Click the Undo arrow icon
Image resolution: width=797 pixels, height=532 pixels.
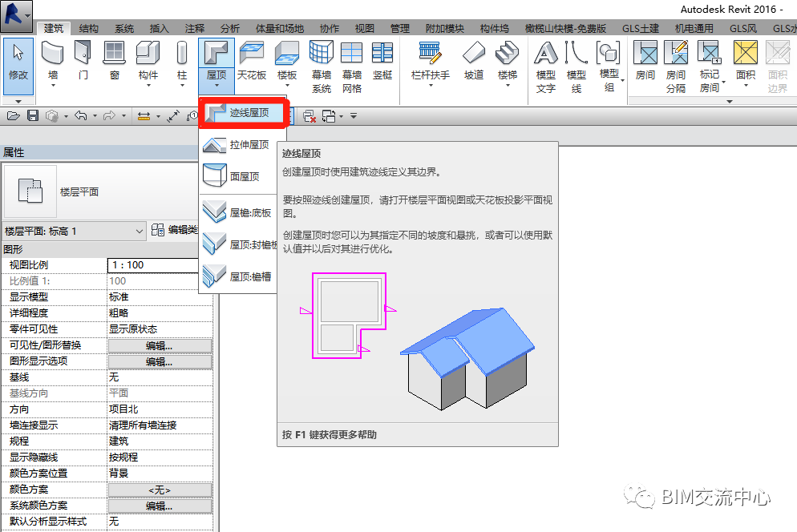(x=81, y=116)
